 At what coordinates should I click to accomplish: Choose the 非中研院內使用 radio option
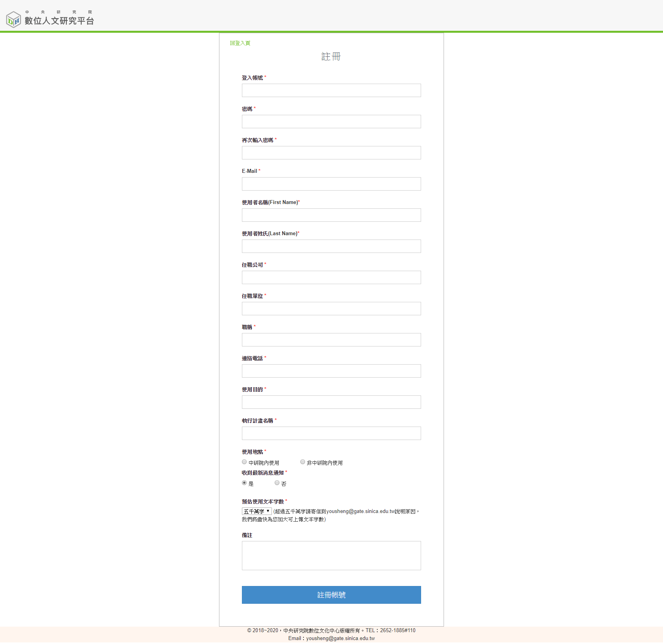click(x=303, y=462)
